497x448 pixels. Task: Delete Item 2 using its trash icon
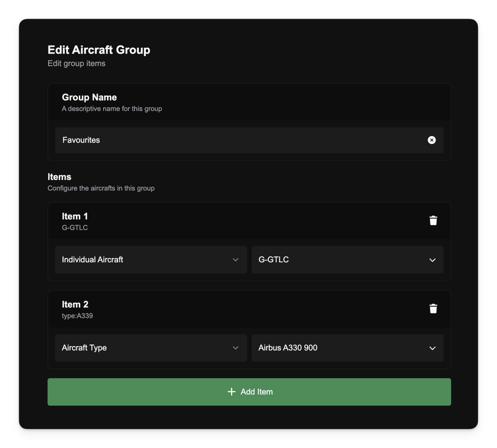tap(433, 308)
